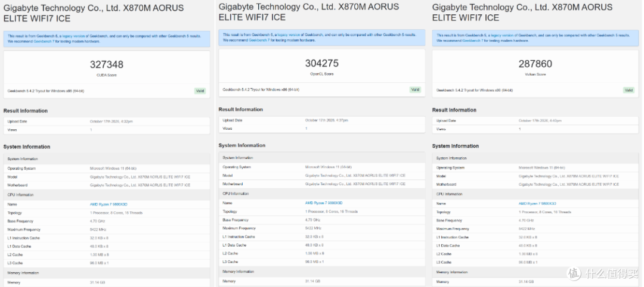Click Topology value in CUDA panel
The image size is (644, 287).
pos(116,213)
